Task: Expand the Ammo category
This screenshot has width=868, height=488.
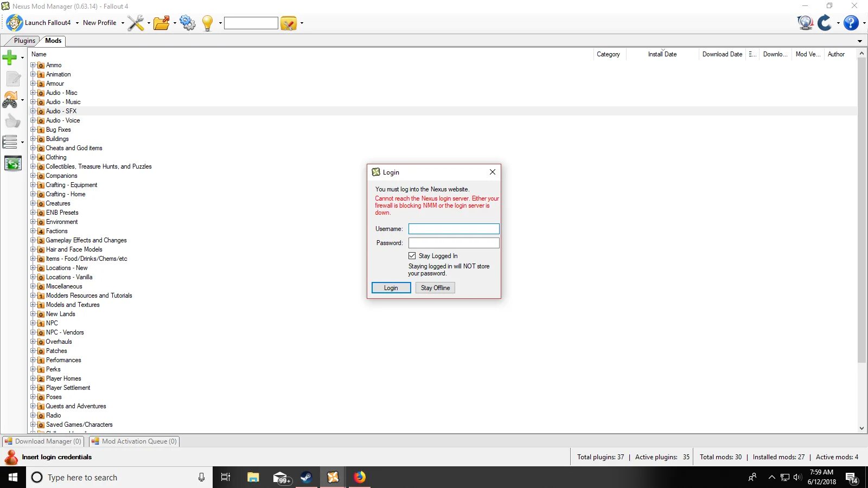Action: coord(33,65)
